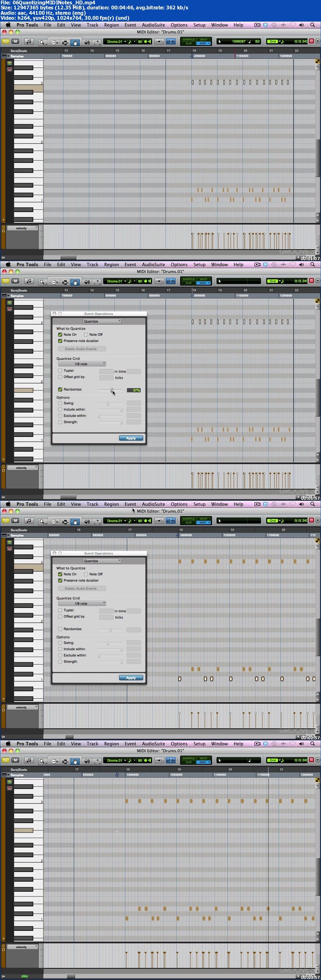This screenshot has height=980, width=321.
Task: Open the velocity lane selector in the topmost editor
Action: pos(23,228)
